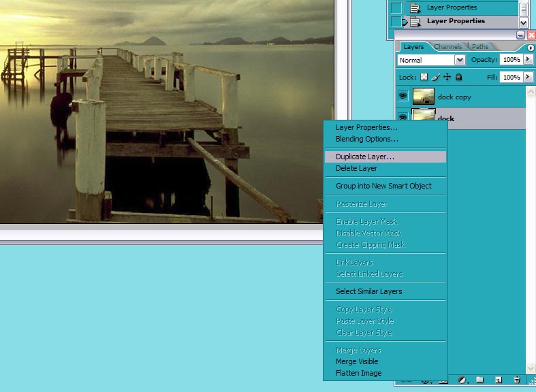Create a new group folder icon
Image resolution: width=536 pixels, height=392 pixels.
(480, 380)
